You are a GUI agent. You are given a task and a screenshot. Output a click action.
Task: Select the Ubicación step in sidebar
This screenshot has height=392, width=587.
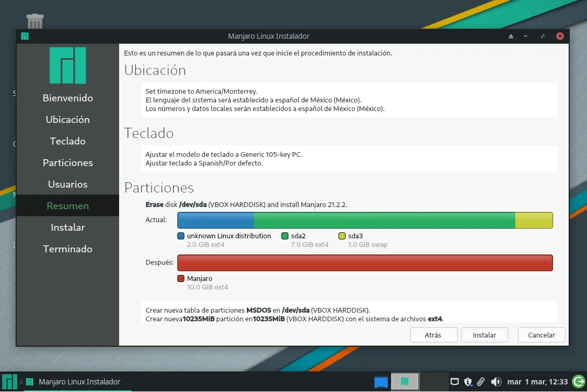coord(68,120)
